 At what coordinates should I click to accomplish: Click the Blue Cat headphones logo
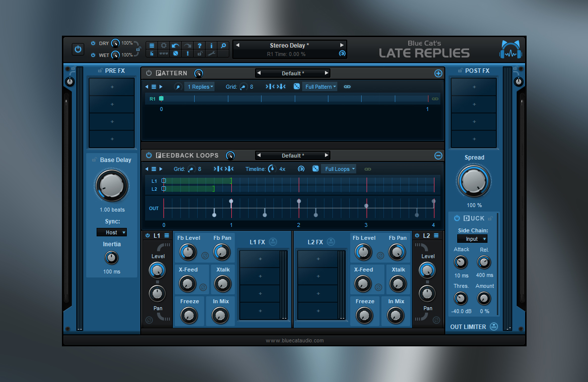(x=510, y=50)
